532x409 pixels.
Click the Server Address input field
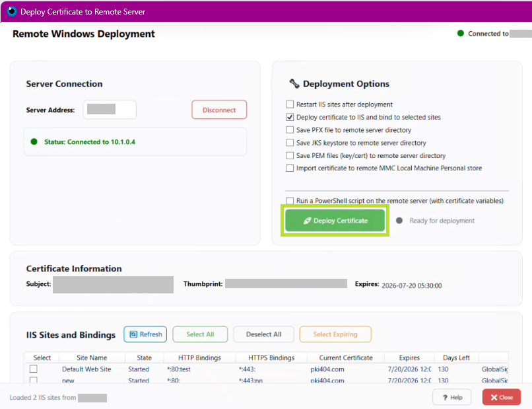click(110, 110)
